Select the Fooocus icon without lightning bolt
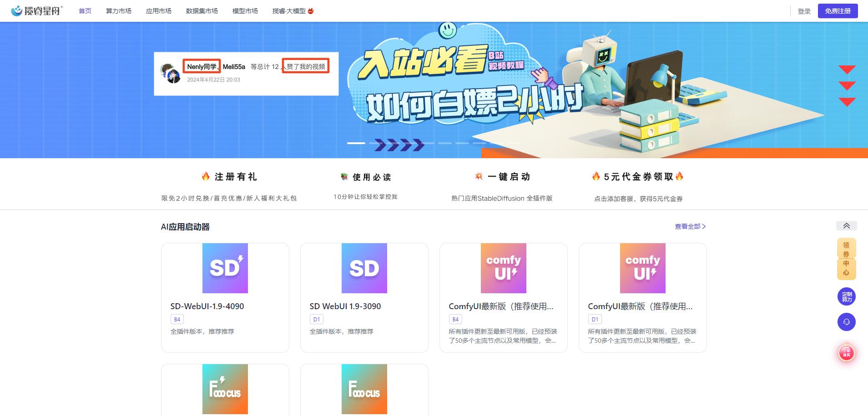 [x=364, y=389]
